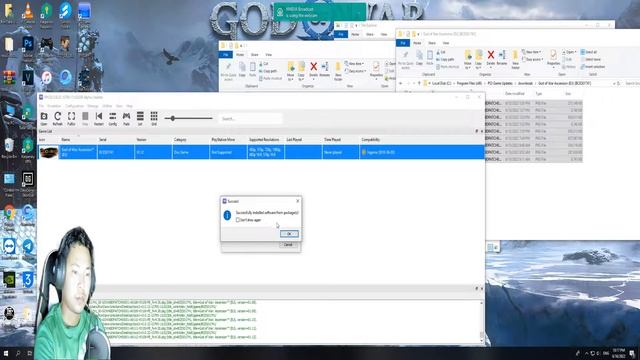Click the Delete red X icon in rightmost Explorer

coord(491,57)
